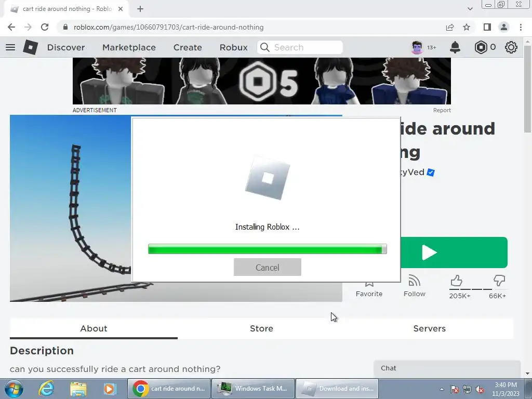
Task: Open the Create page
Action: (188, 47)
